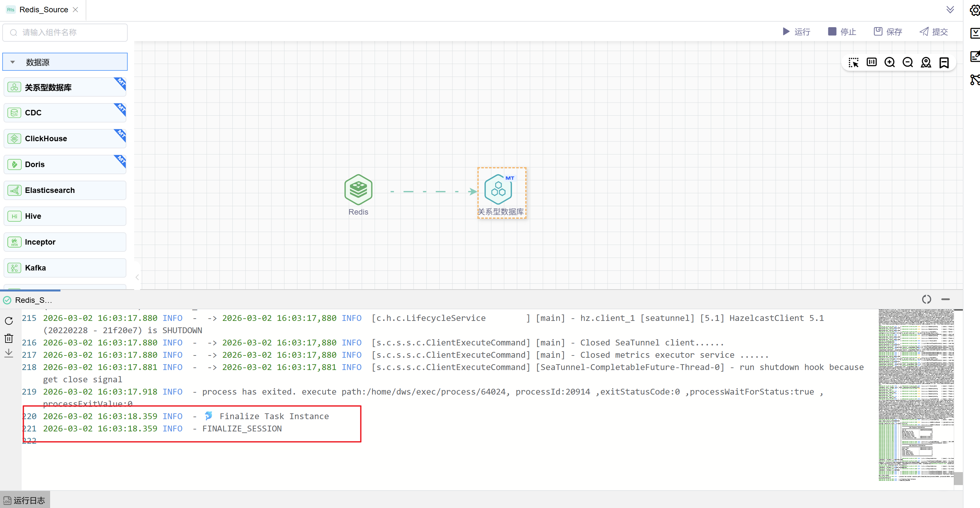Screen dimensions: 980x508
Task: Select the Redis_Source editor tab
Action: tap(43, 10)
